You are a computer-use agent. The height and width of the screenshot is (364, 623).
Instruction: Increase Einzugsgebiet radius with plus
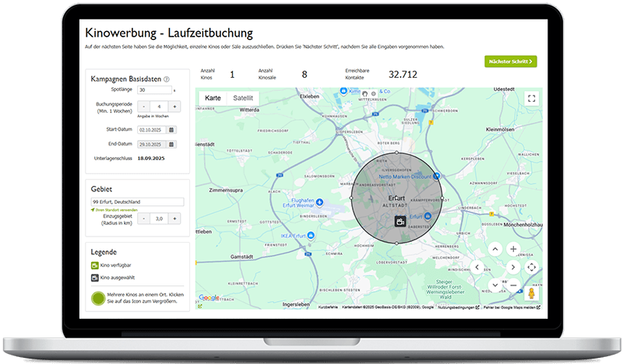click(174, 219)
